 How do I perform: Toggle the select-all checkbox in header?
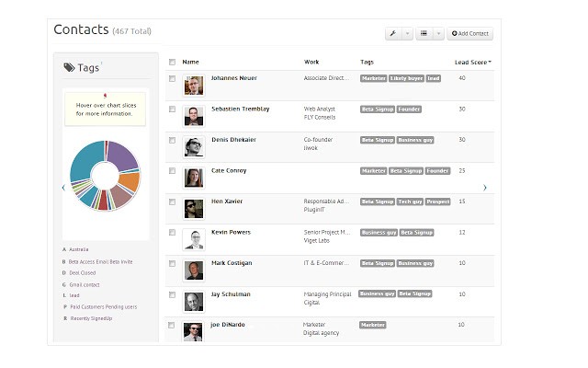pos(172,63)
